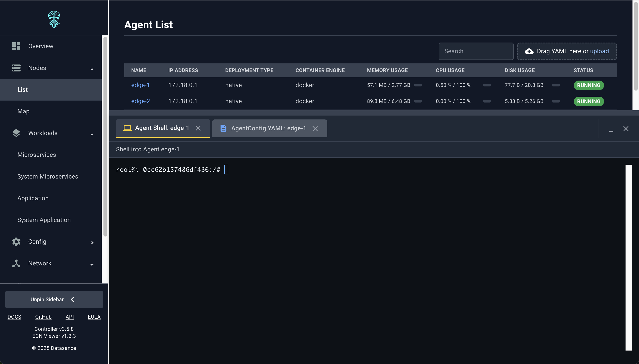The height and width of the screenshot is (364, 639).
Task: Expand the Nodes section chevron
Action: tap(92, 69)
